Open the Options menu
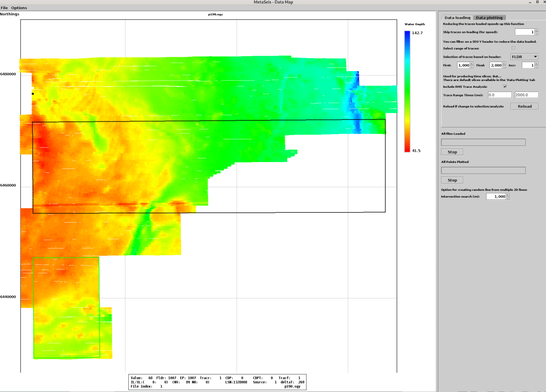Image resolution: width=546 pixels, height=392 pixels. 19,8
